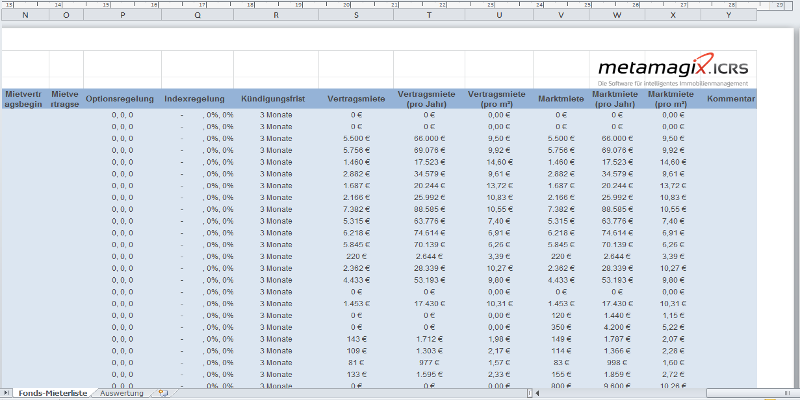Select column W header
The height and width of the screenshot is (400, 800).
(617, 15)
